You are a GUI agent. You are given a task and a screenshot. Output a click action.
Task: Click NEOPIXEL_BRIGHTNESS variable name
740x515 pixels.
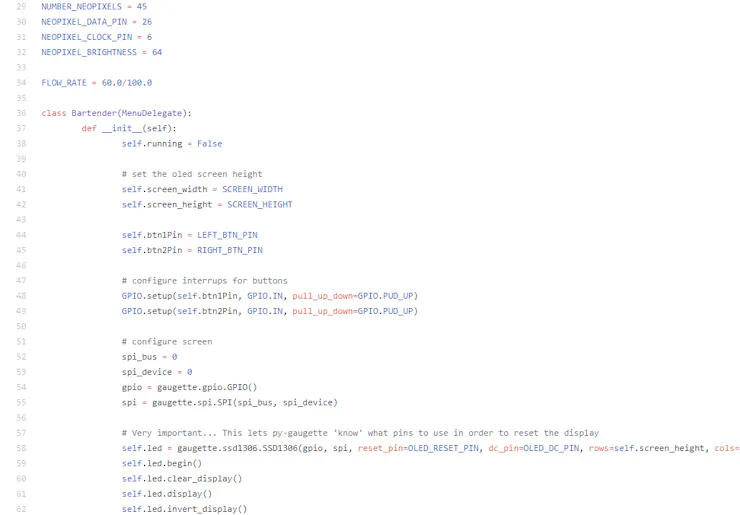tap(89, 52)
